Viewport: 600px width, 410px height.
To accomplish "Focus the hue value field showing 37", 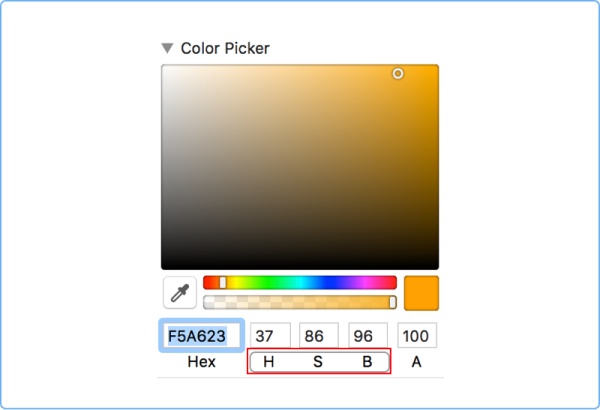I will click(270, 335).
